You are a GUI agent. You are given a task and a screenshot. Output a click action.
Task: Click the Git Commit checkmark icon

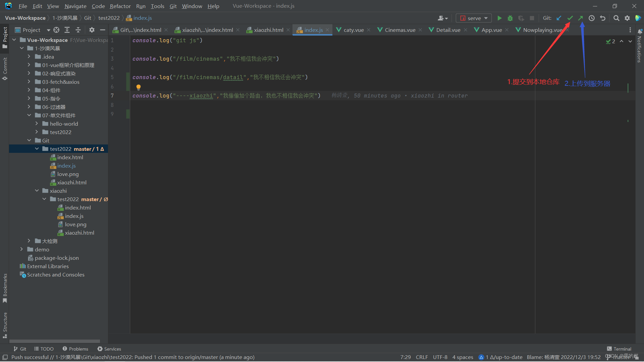tap(570, 18)
